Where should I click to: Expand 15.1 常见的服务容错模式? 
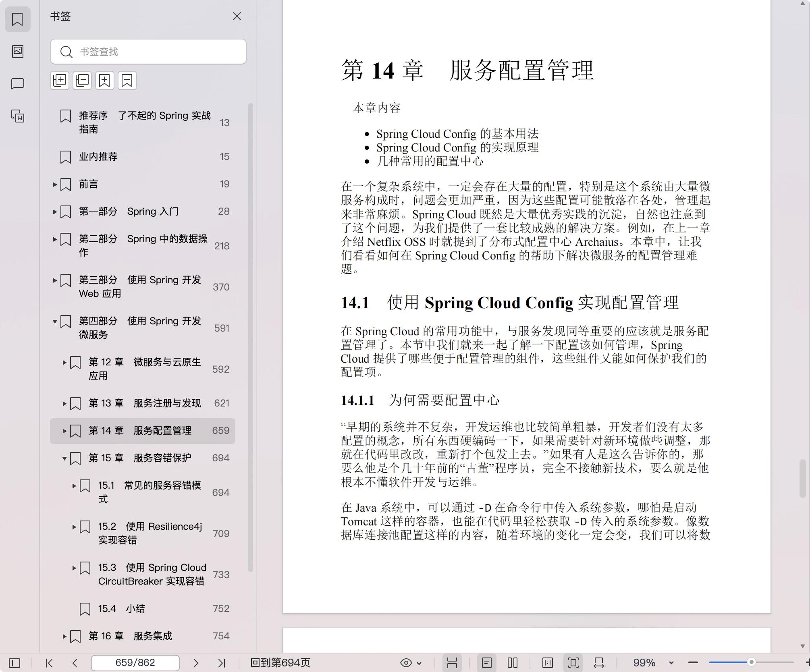click(74, 486)
